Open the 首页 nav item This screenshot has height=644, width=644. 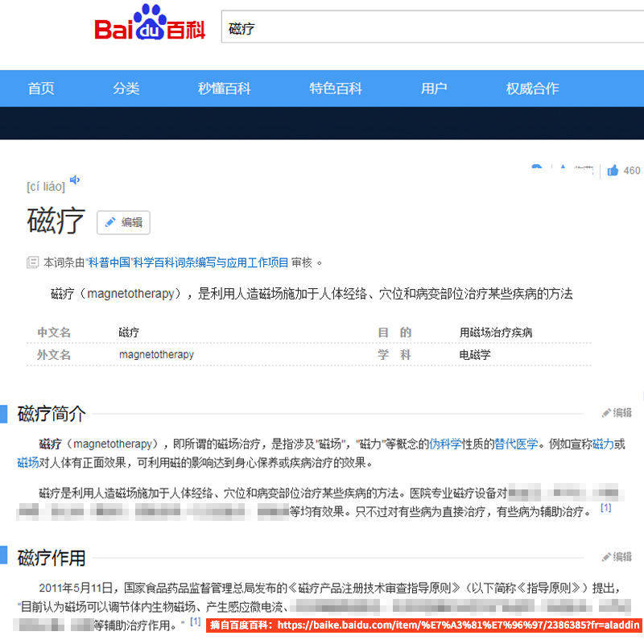click(41, 89)
